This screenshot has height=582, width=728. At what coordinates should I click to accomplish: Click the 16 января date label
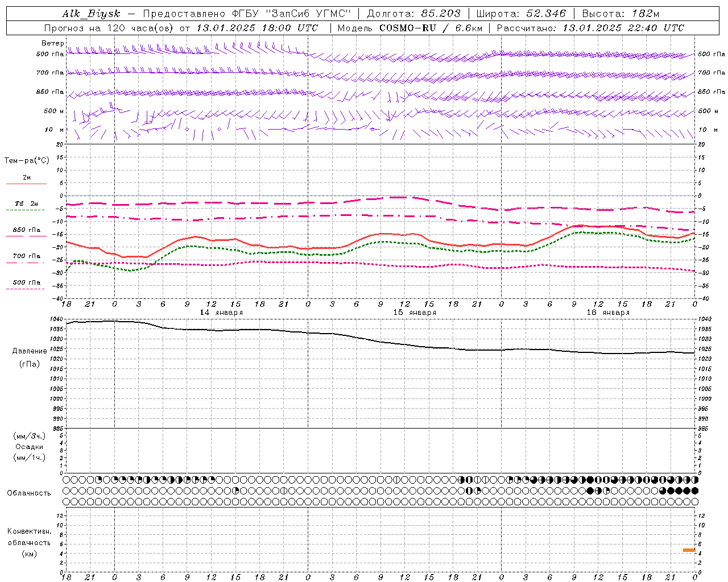point(608,313)
